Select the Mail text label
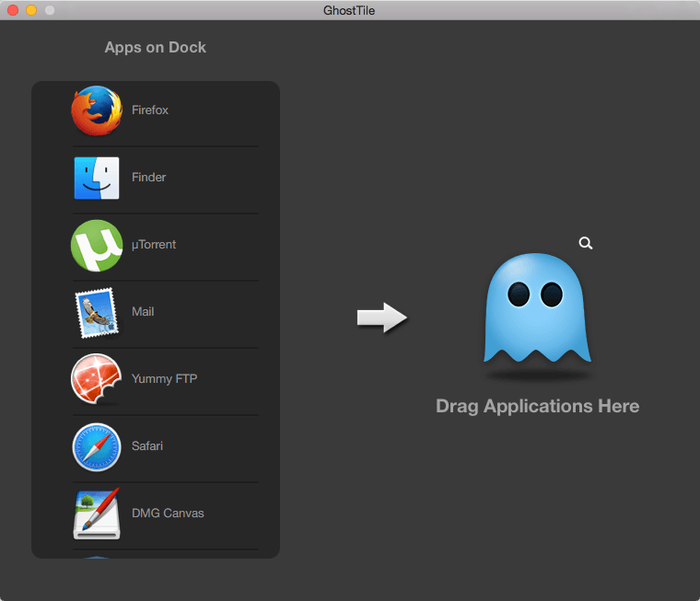The image size is (700, 601). (x=143, y=311)
